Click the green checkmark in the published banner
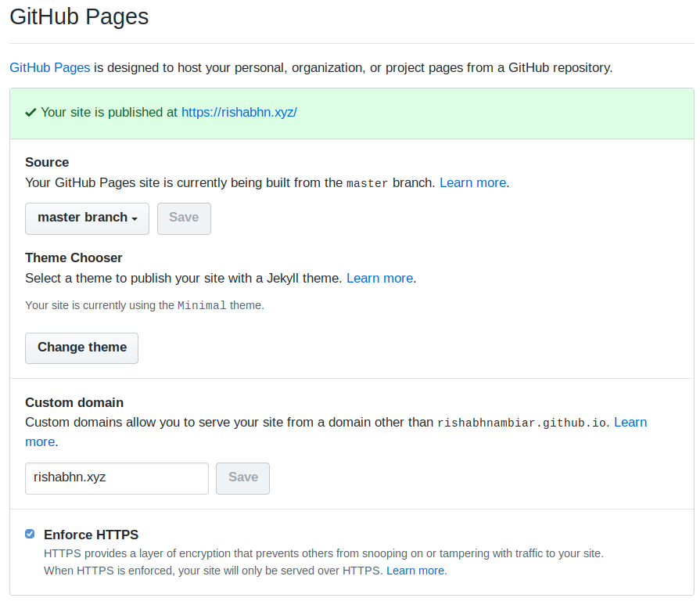Viewport: 700px width, 605px height. tap(31, 112)
